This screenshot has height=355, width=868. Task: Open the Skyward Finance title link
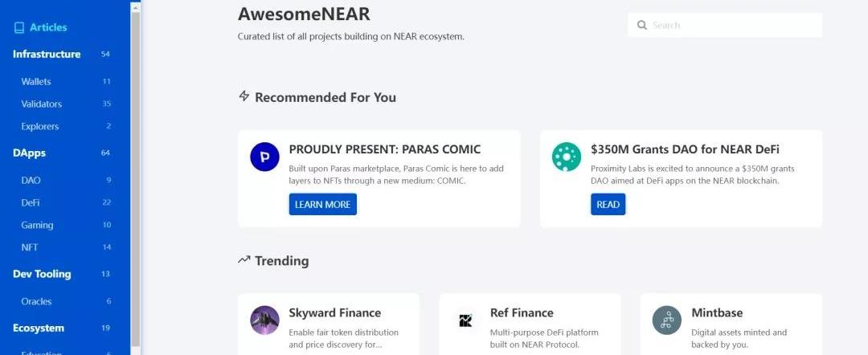pos(335,313)
